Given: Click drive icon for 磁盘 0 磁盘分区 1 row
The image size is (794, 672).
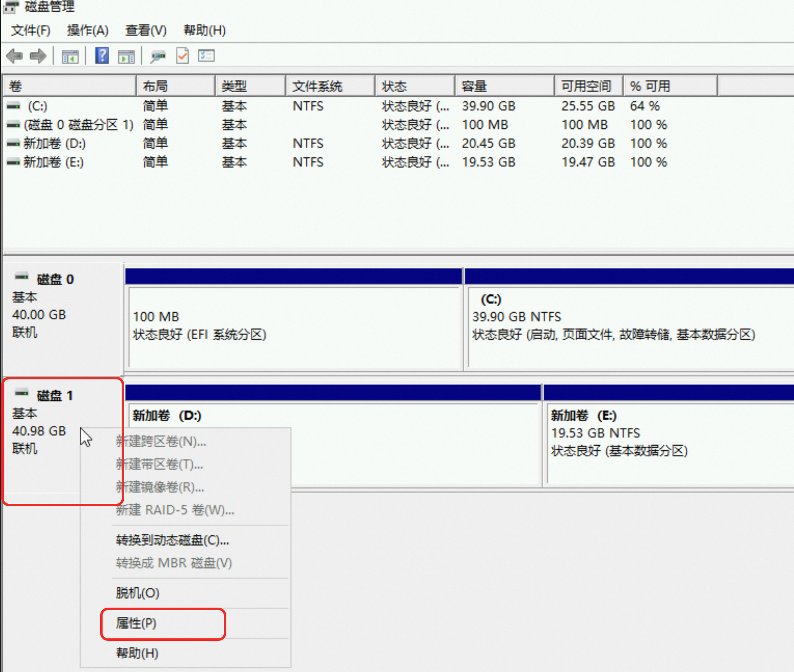Looking at the screenshot, I should click(x=13, y=125).
